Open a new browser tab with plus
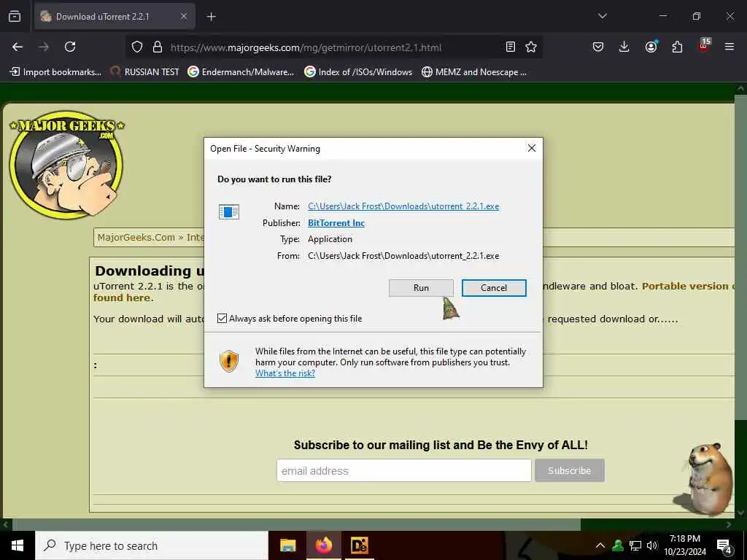Viewport: 747px width, 560px height. point(211,17)
